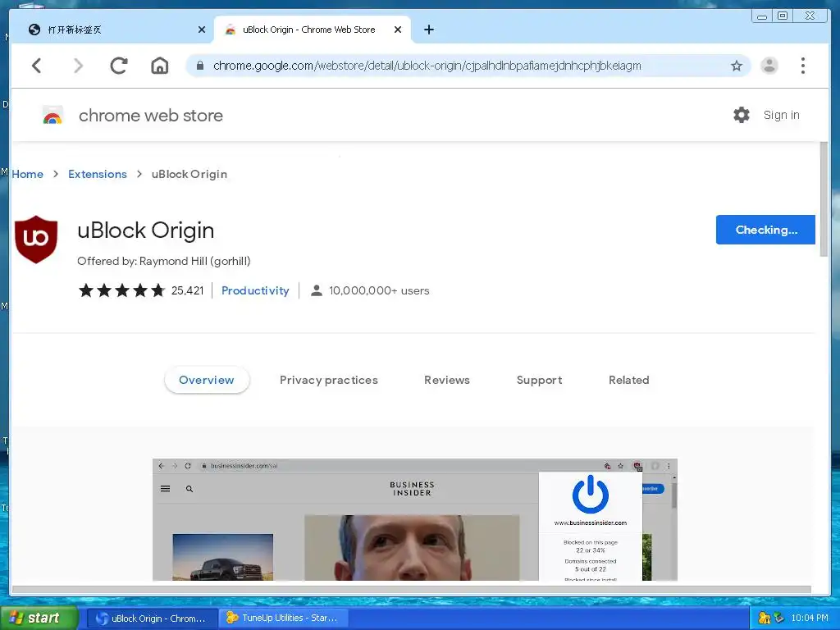Click the Business Insider screenshot preview

(414, 519)
